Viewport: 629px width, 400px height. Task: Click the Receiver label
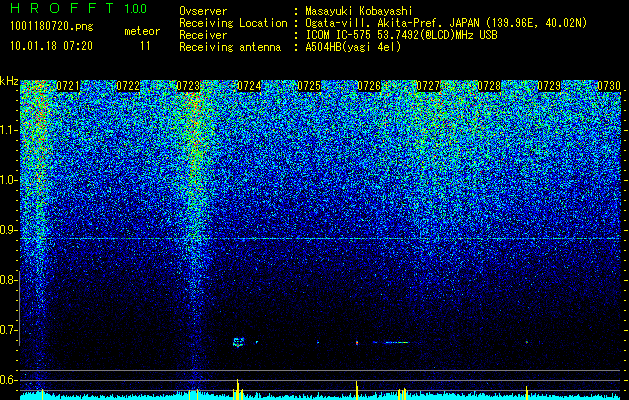203,35
